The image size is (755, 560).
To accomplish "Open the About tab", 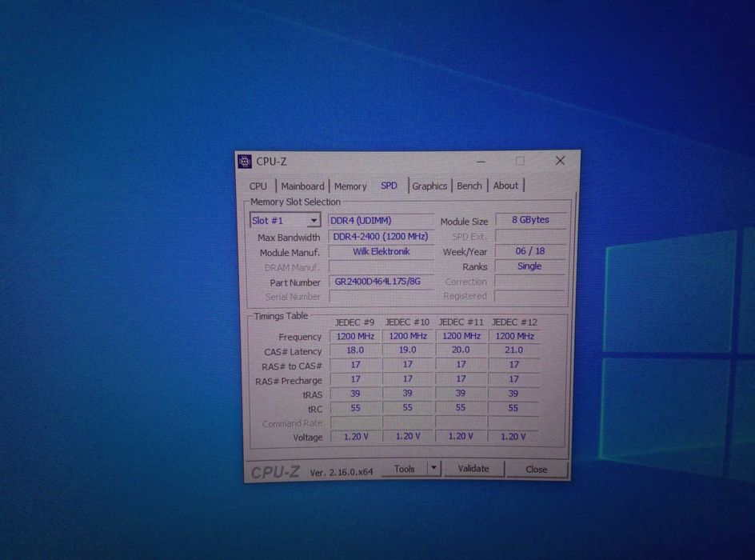I will click(x=505, y=186).
